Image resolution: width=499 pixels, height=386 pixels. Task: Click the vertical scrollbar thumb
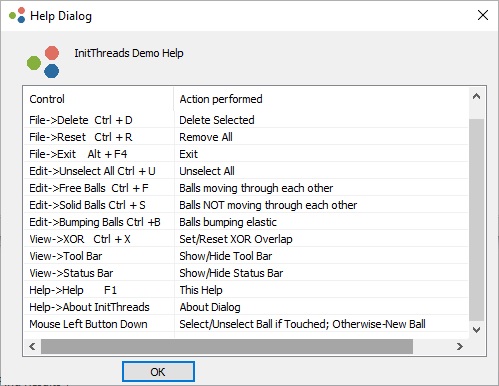[476, 220]
